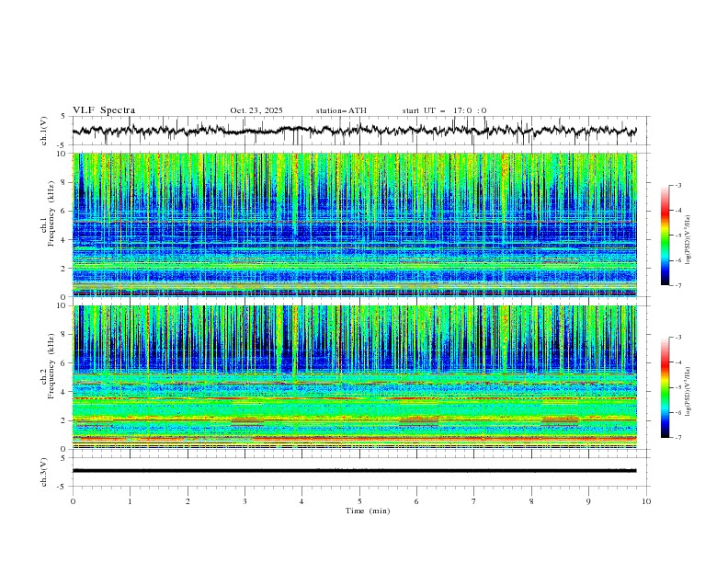Click the ch.1 PSD color scale bar

665,236
